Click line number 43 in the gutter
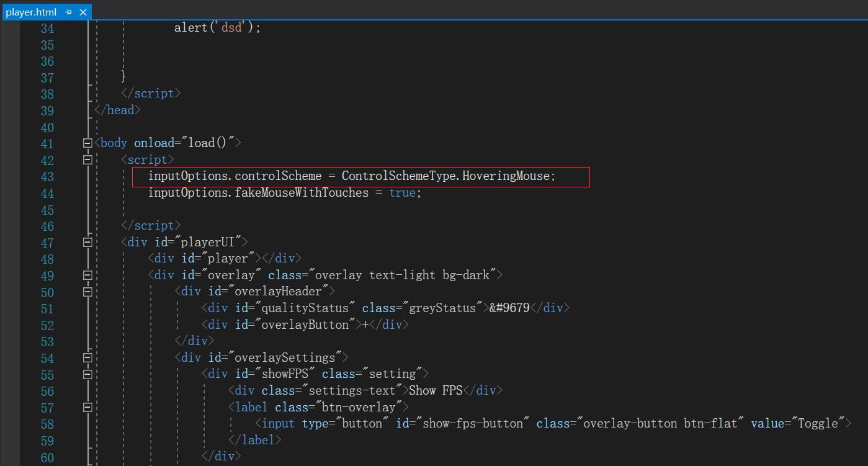 click(47, 177)
